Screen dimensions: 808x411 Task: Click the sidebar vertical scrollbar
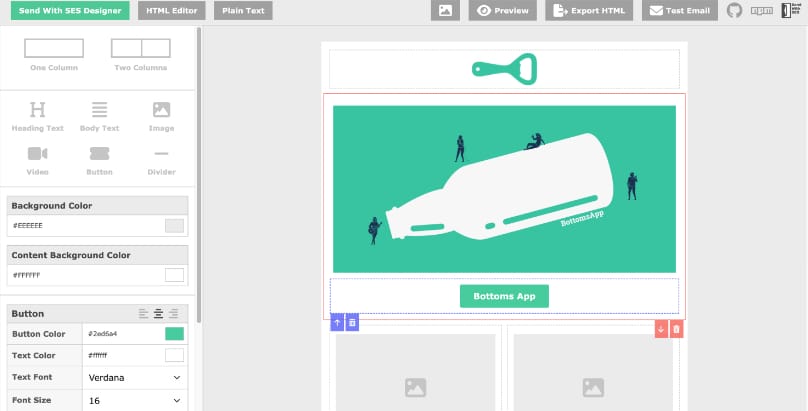(199, 175)
